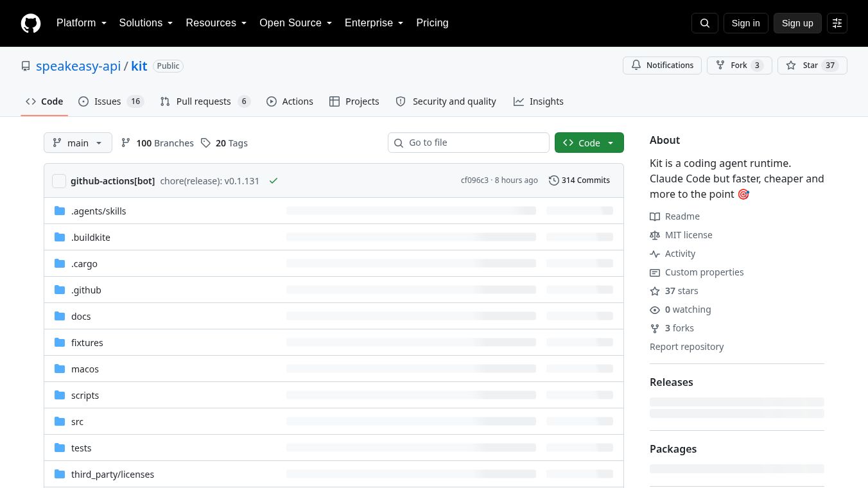The width and height of the screenshot is (868, 488).
Task: View the 314 Commits history
Action: (579, 180)
